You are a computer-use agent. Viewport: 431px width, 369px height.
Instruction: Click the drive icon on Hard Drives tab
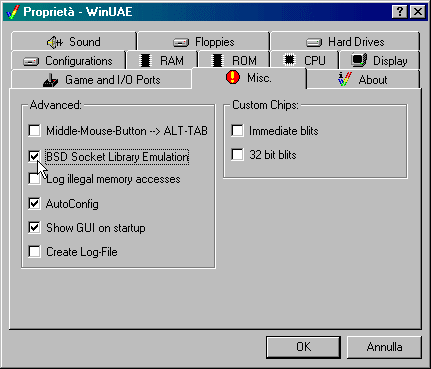[314, 42]
